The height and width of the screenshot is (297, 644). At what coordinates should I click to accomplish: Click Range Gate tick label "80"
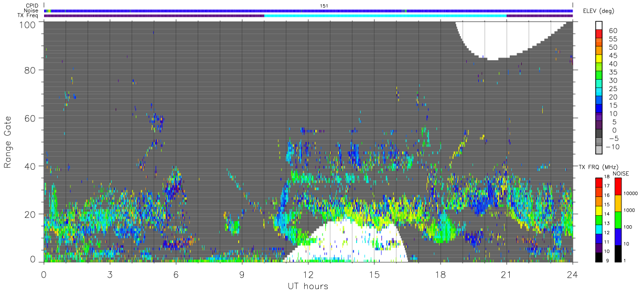[29, 70]
